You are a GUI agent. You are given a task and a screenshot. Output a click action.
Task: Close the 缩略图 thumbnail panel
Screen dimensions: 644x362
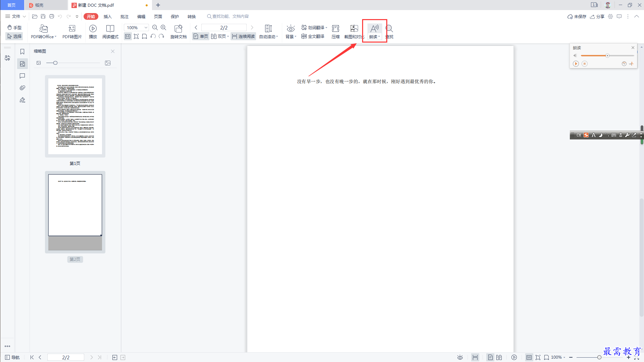pos(113,51)
